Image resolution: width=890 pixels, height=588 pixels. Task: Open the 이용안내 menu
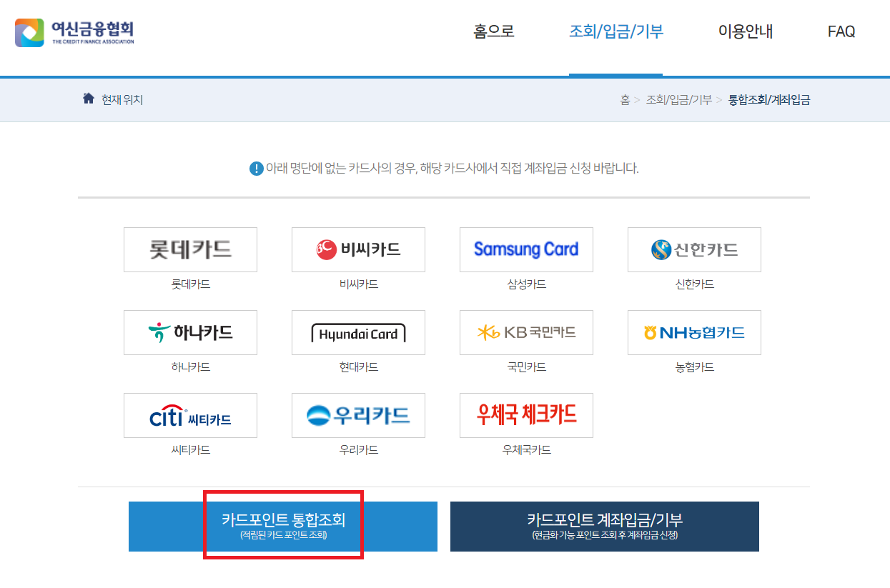(746, 31)
